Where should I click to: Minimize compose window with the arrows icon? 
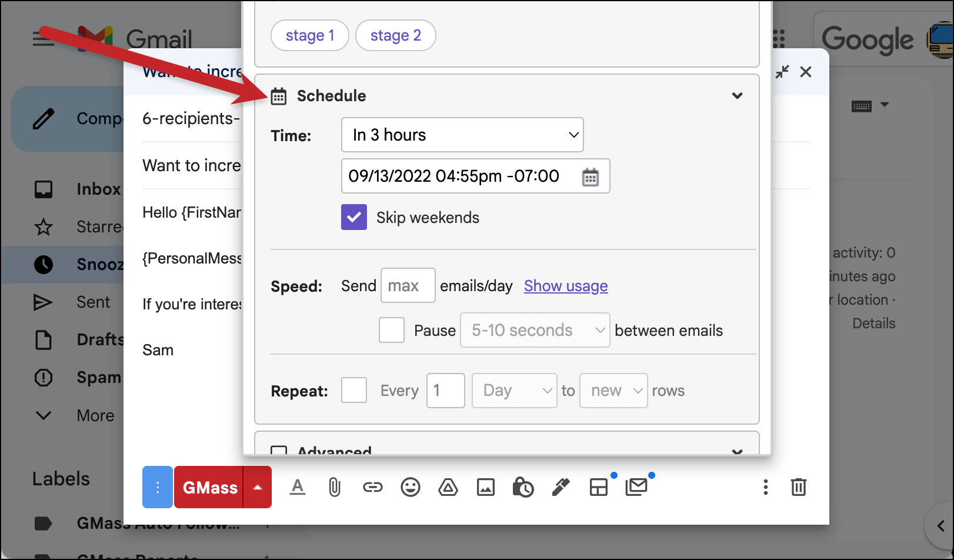click(x=782, y=72)
